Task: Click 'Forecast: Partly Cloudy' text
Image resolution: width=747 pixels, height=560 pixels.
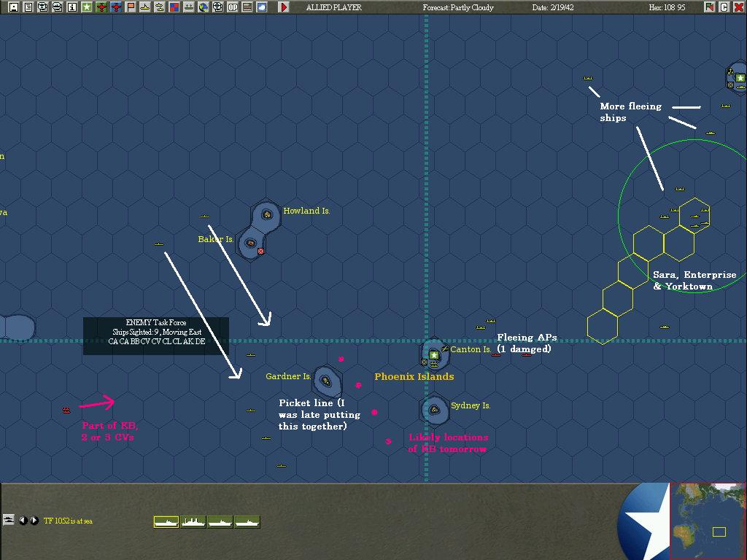Action: pyautogui.click(x=458, y=7)
